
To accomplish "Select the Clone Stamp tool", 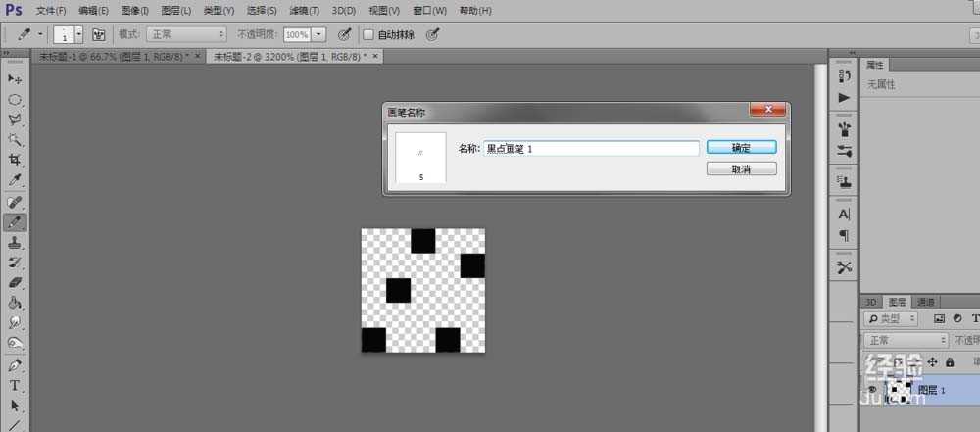I will (15, 242).
